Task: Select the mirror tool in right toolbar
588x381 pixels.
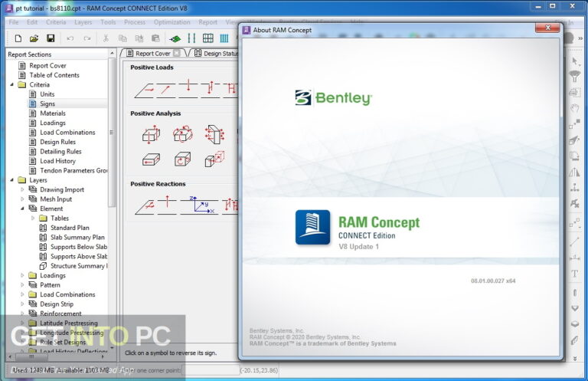Action: [x=574, y=172]
